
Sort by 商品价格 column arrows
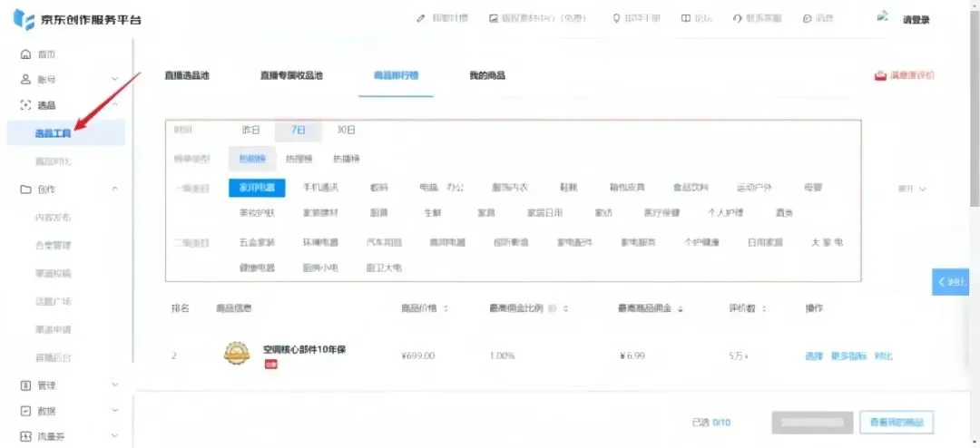tap(446, 308)
